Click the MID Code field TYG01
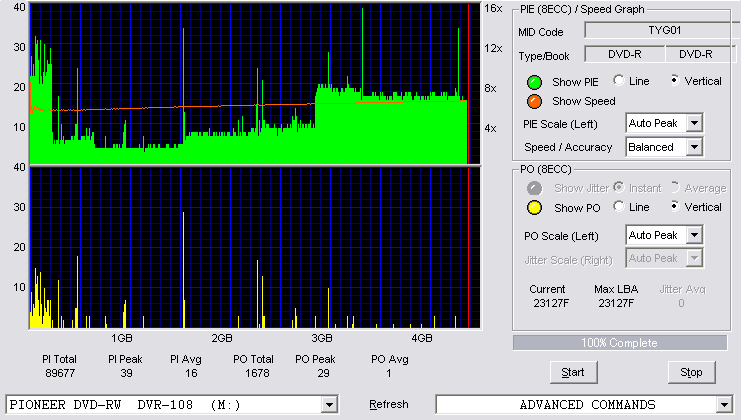Screen dimensions: 742x420 coord(664,30)
